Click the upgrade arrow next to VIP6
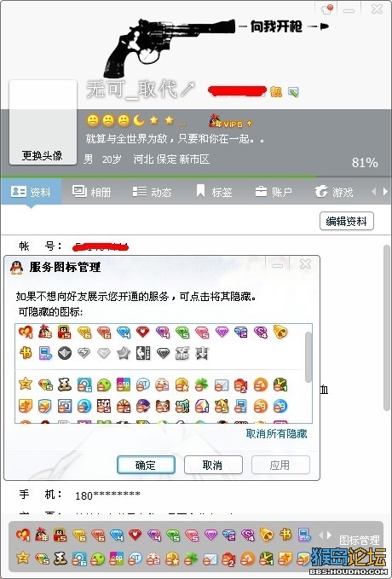The image size is (392, 579). coord(250,123)
